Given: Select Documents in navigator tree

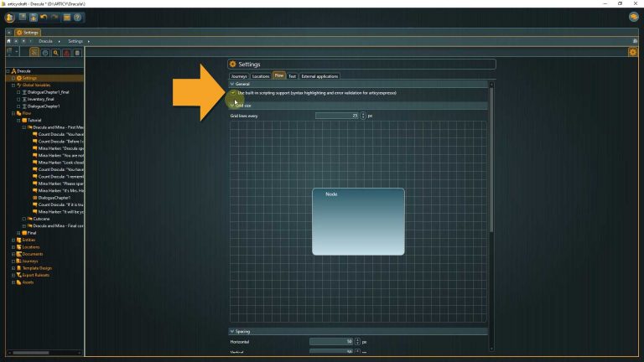Looking at the screenshot, I should [33, 254].
